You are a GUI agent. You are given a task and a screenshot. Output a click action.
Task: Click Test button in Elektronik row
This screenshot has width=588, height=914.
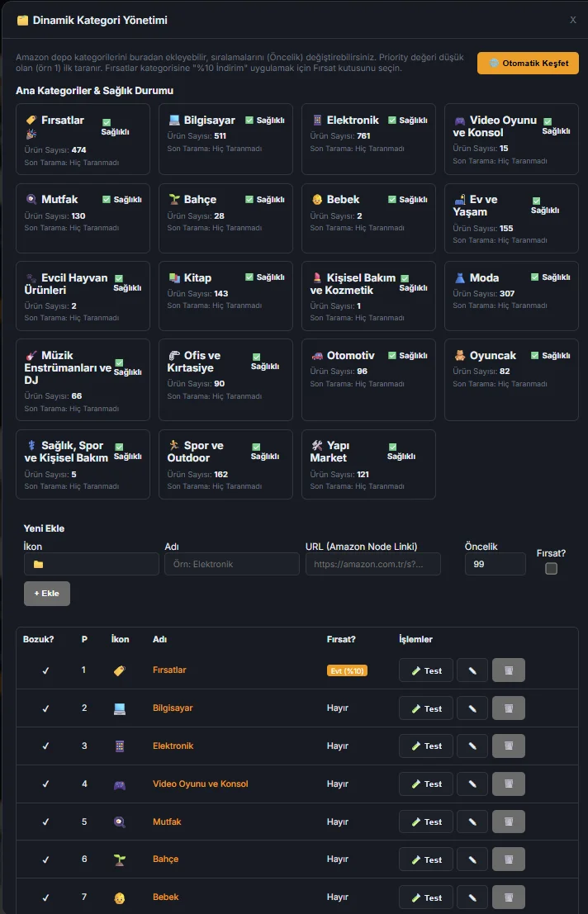426,746
